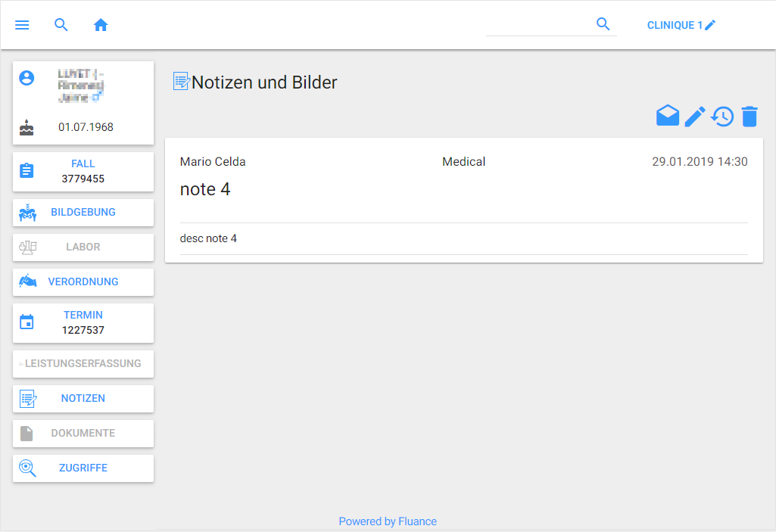The width and height of the screenshot is (776, 532).
Task: Go to home via house icon
Action: [x=101, y=25]
